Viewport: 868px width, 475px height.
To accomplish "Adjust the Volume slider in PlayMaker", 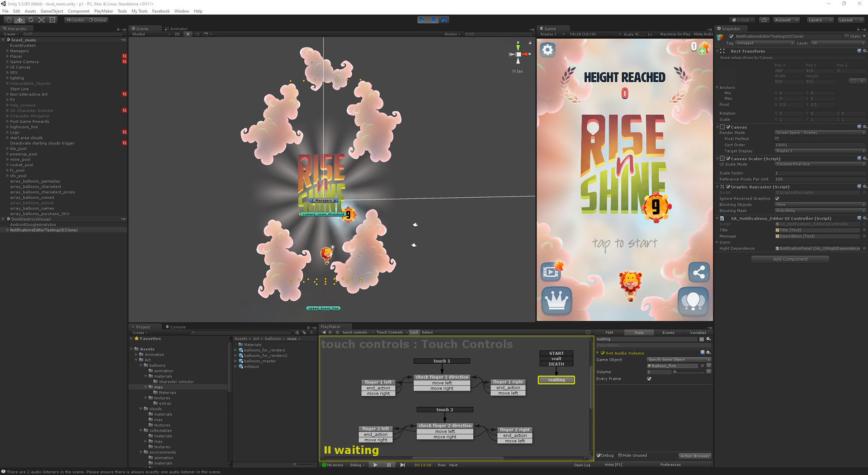I will pyautogui.click(x=689, y=372).
